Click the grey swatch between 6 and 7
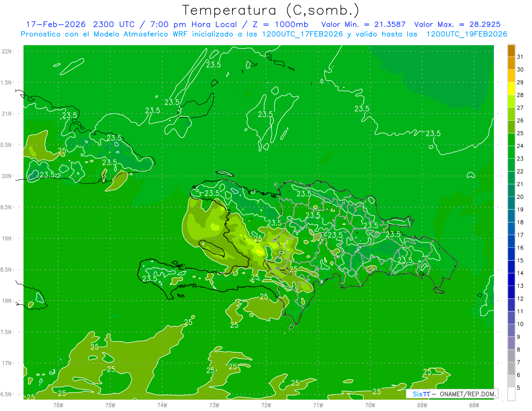The image size is (532, 411). tap(511, 368)
